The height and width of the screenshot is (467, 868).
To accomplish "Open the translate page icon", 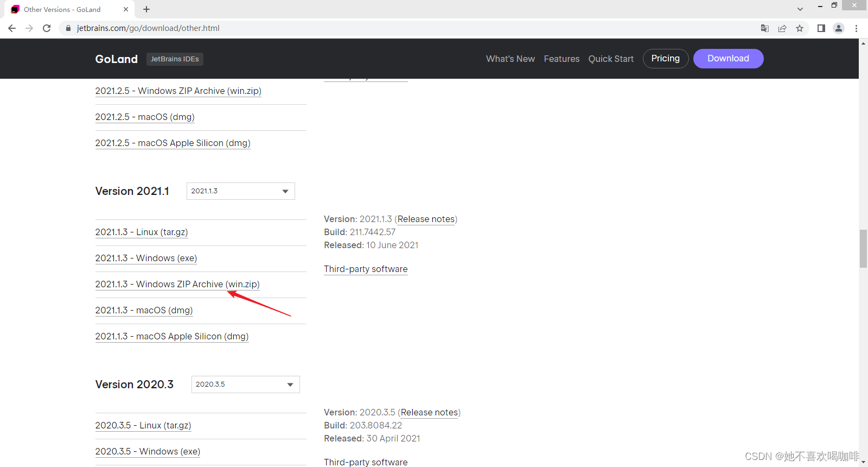I will [x=765, y=28].
